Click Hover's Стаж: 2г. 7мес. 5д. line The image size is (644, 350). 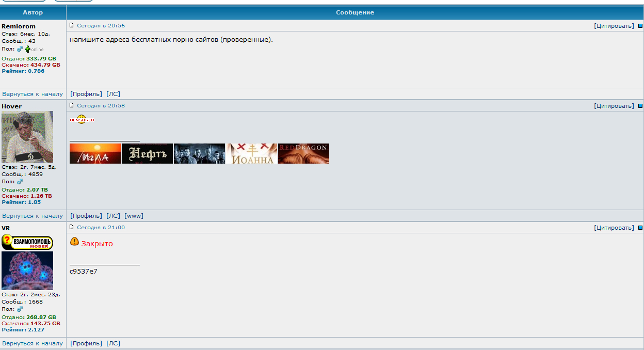29,167
